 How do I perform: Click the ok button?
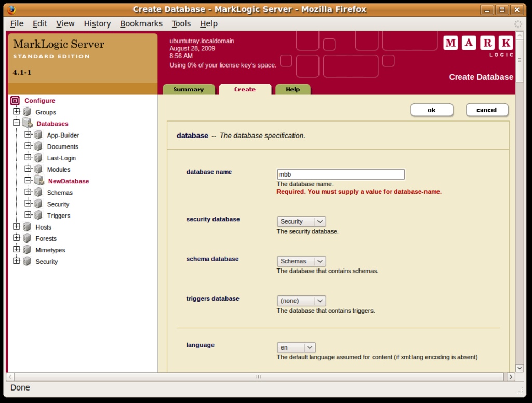point(432,110)
